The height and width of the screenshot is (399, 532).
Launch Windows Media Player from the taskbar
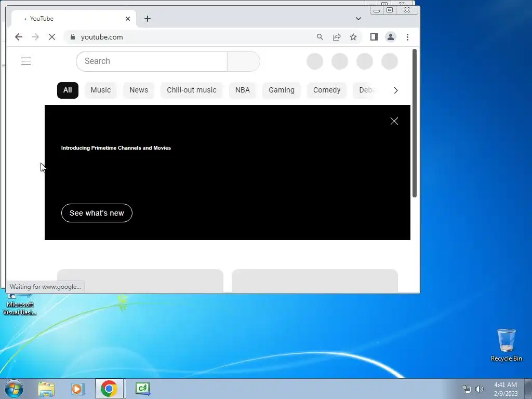pos(77,389)
